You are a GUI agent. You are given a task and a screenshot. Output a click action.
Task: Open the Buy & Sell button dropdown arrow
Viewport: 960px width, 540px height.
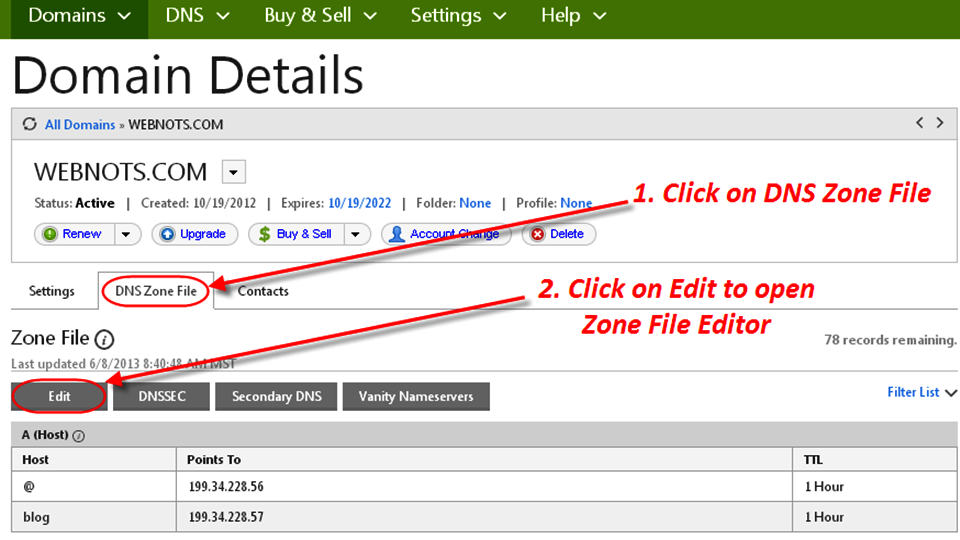point(356,234)
